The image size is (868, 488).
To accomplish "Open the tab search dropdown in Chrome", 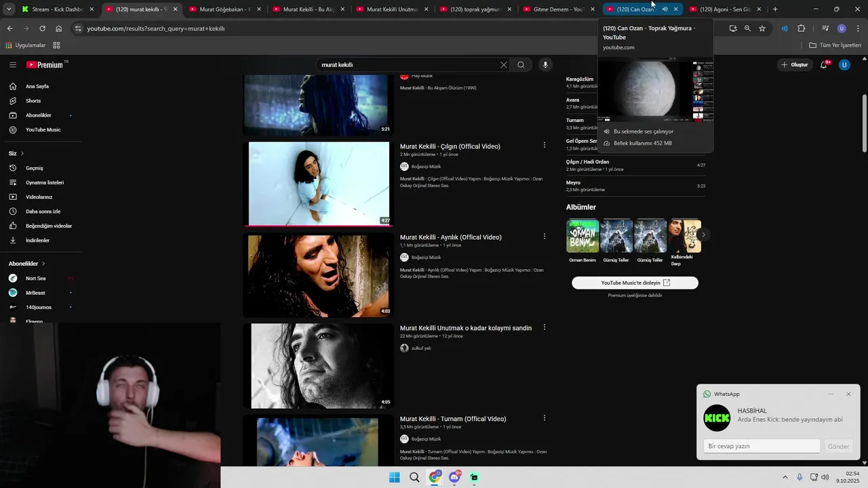I will pos(9,9).
